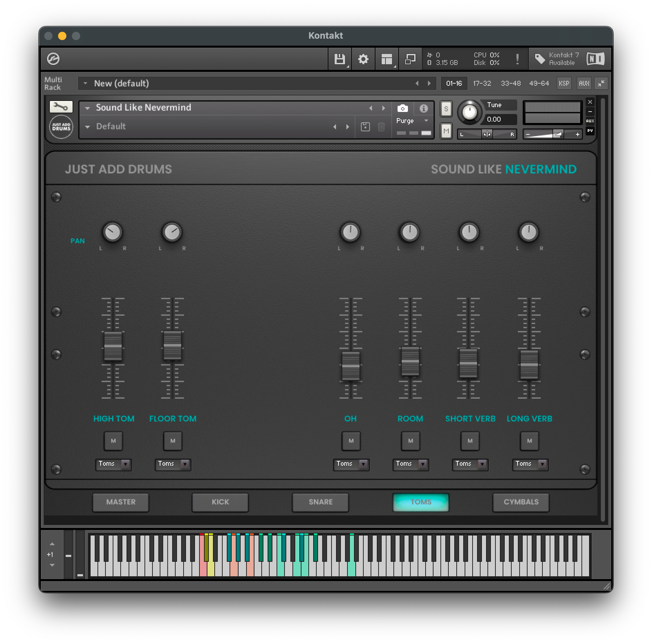Image resolution: width=652 pixels, height=644 pixels.
Task: Mute the LONG VERB channel
Action: [x=529, y=441]
